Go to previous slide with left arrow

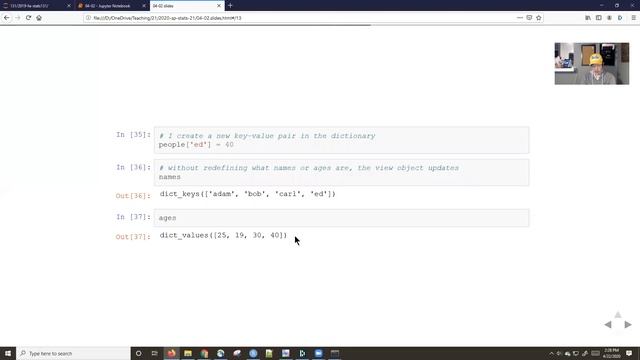[x=608, y=324]
